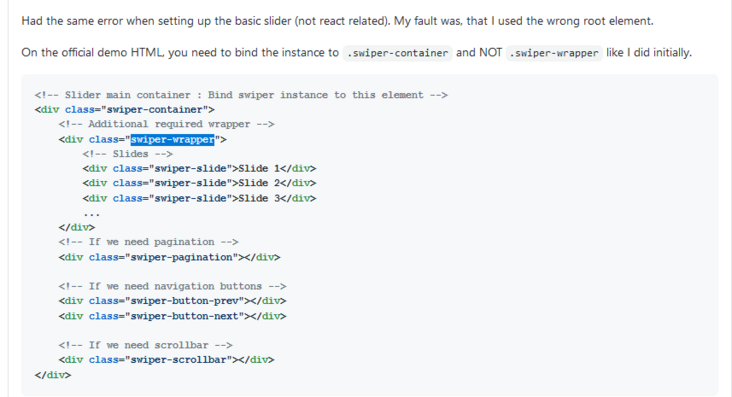Click the ellipsis line after Slide 3
Image resolution: width=732 pixels, height=397 pixels.
92,213
